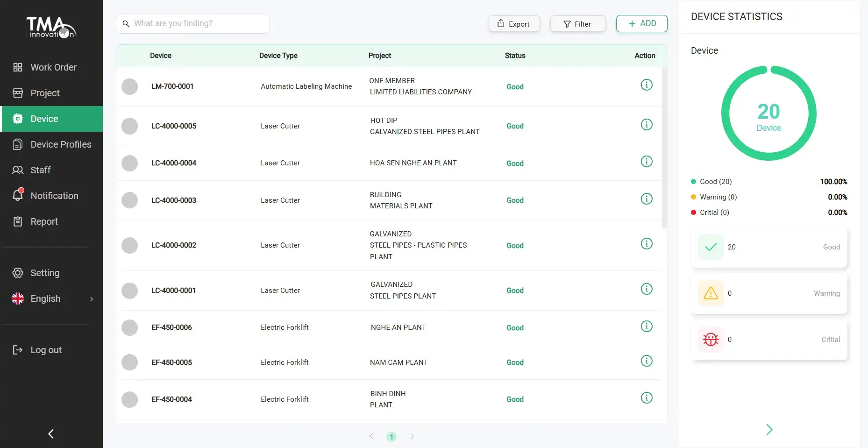View details icon for EF-450-0006
The width and height of the screenshot is (868, 448).
tap(646, 327)
